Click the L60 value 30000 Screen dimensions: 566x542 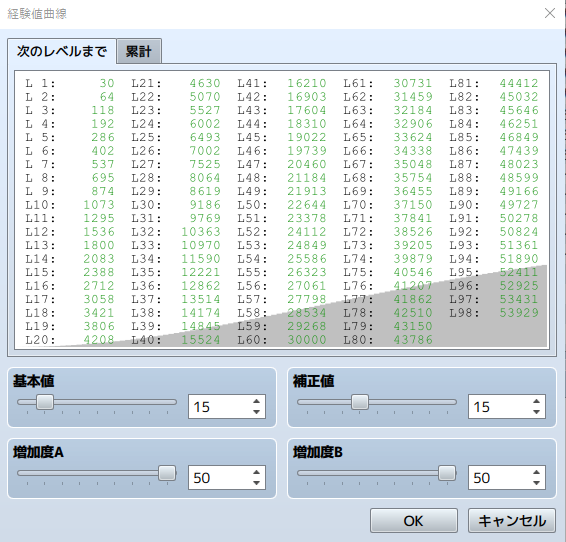click(x=307, y=340)
